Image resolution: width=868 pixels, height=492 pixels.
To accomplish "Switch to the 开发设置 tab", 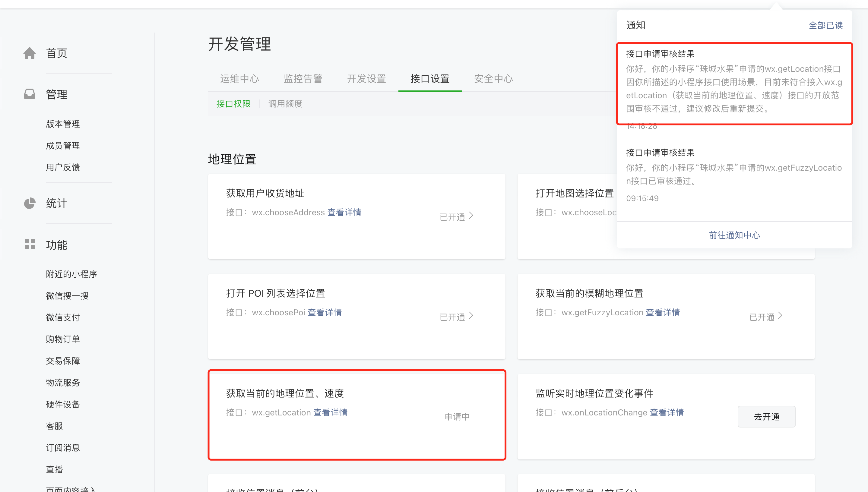I will pyautogui.click(x=366, y=79).
